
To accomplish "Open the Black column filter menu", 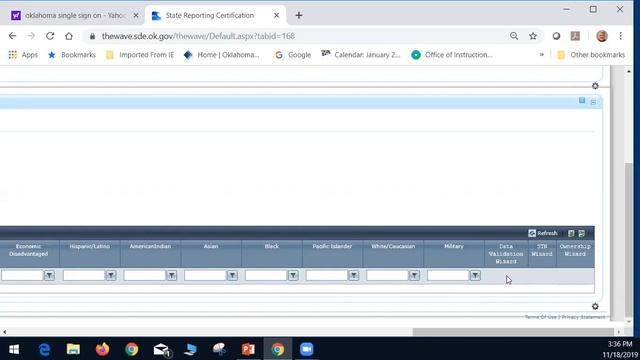I will 293,276.
